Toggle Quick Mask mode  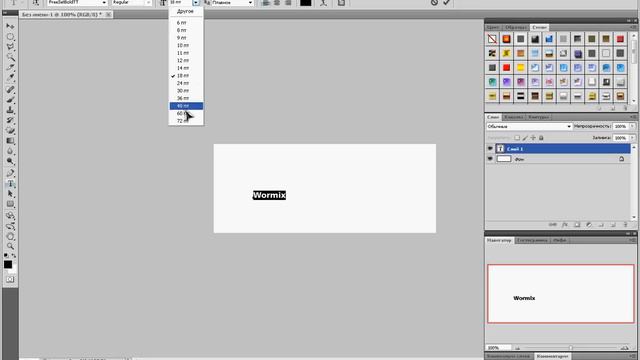point(10,280)
